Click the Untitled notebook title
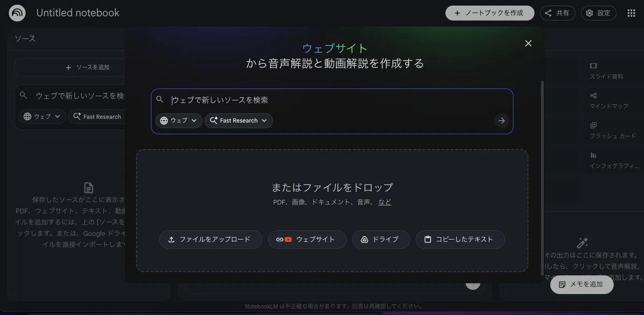 pos(78,13)
